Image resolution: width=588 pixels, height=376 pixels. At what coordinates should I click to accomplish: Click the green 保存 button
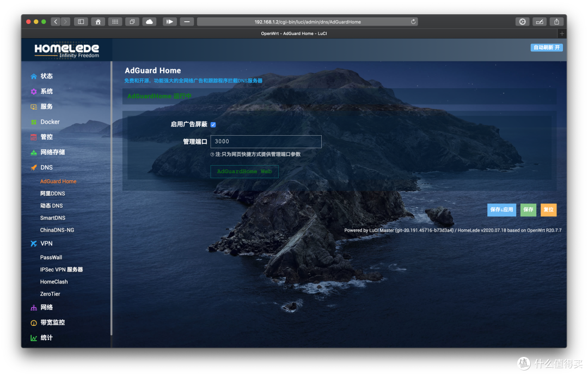point(528,210)
